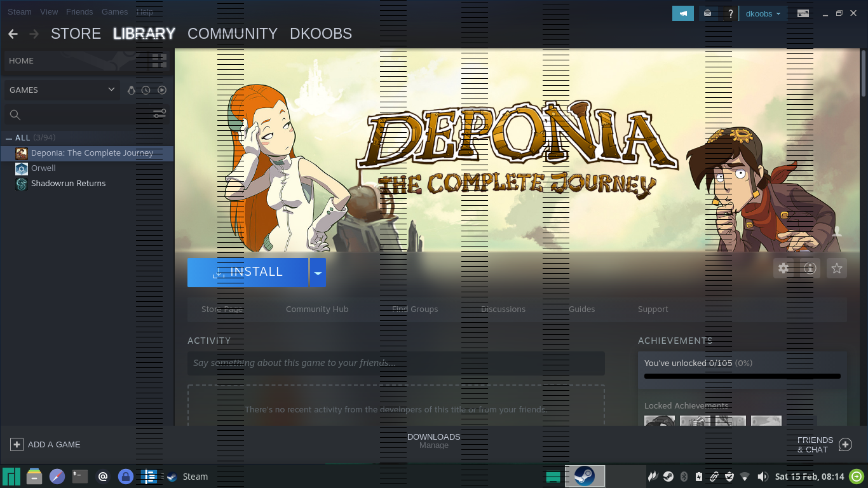Select the LIBRARY tab
This screenshot has width=868, height=488.
pos(144,34)
